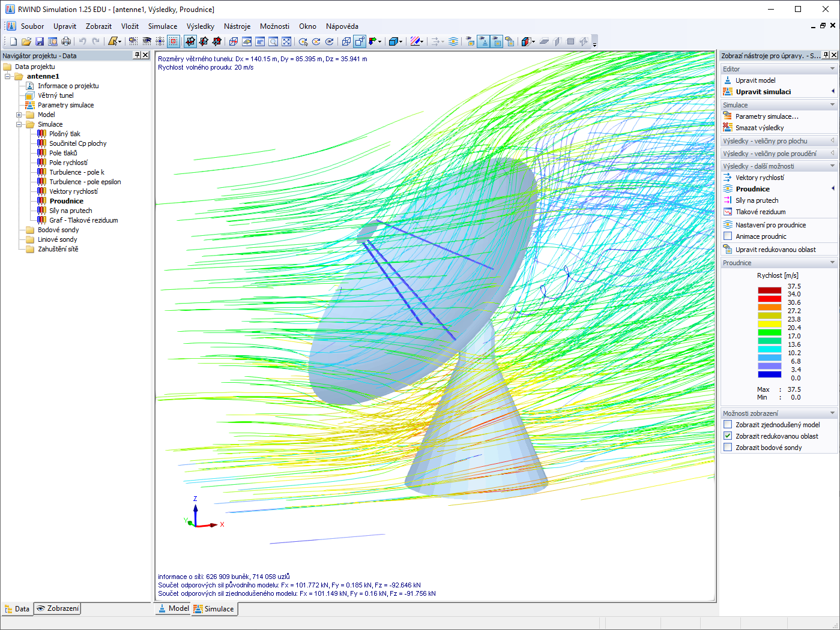Click the redo arrow in the toolbar

pyautogui.click(x=95, y=41)
